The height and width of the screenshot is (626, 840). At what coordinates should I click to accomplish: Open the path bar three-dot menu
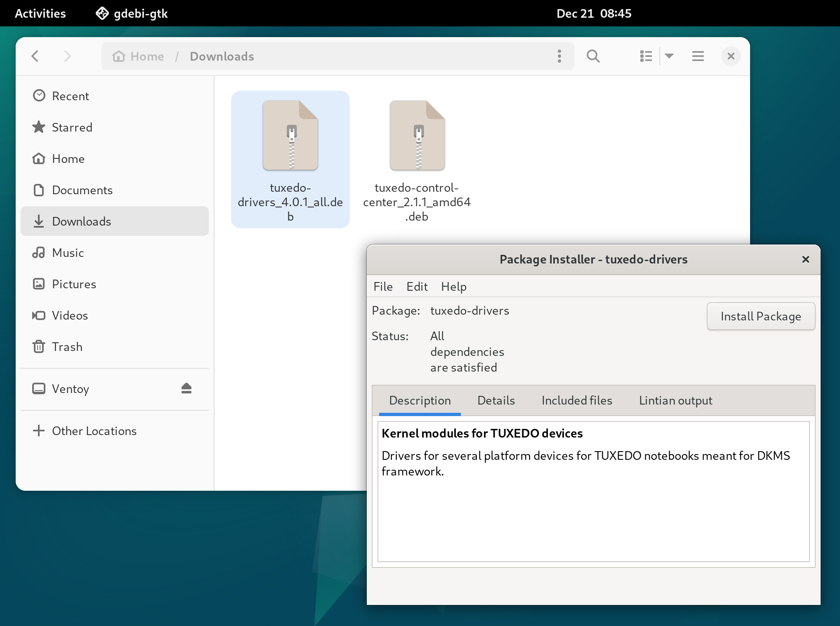tap(559, 56)
